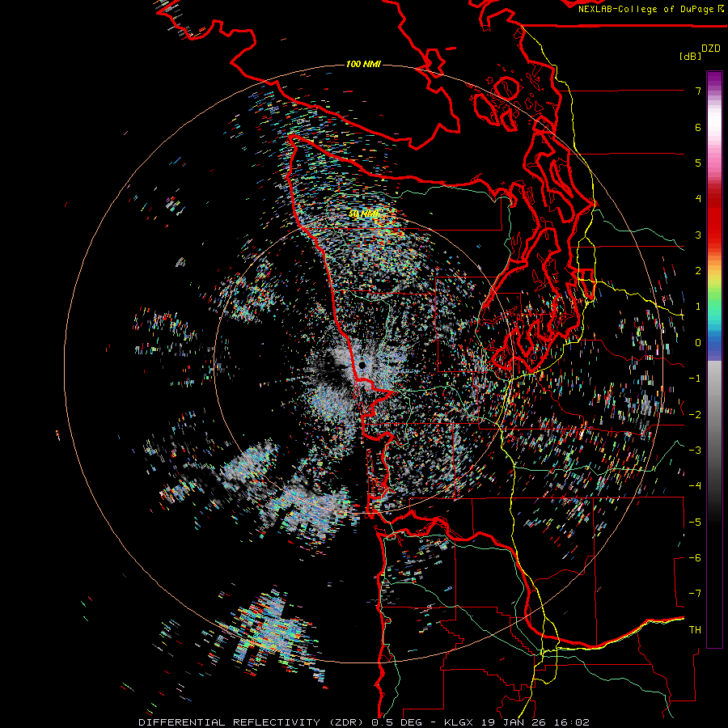Select the 2 dB scale tick label
Screen dimensions: 728x728
coord(698,271)
